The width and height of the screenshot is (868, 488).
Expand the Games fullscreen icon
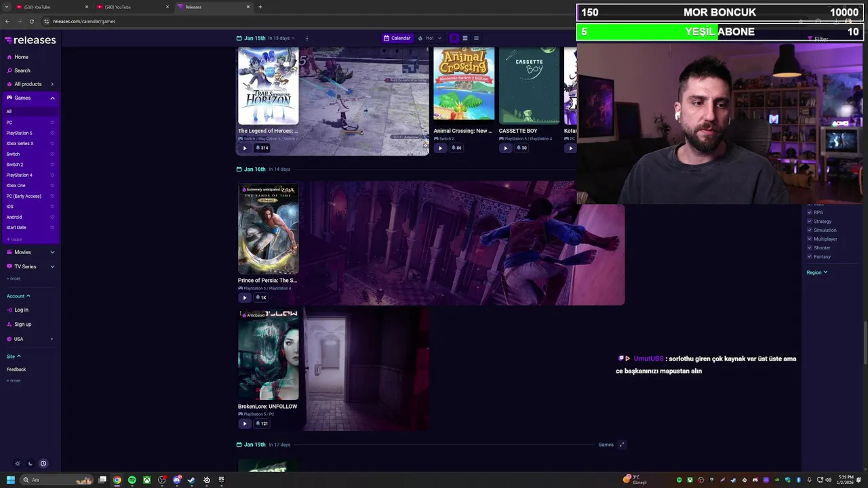click(622, 445)
